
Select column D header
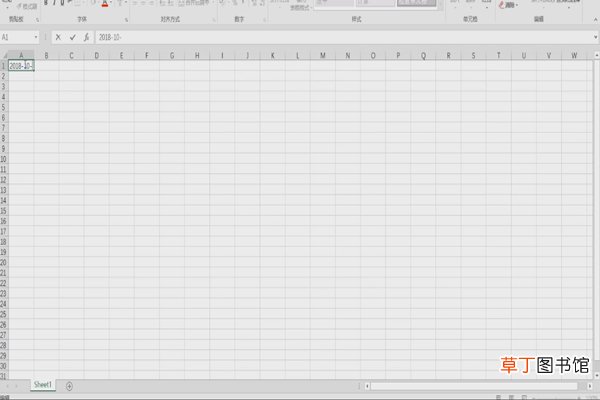pyautogui.click(x=96, y=56)
